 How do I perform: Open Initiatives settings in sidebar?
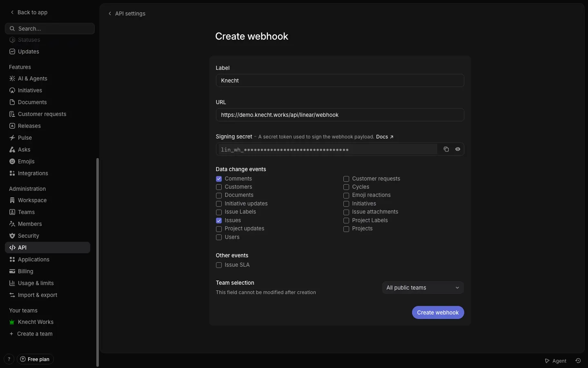47,90
